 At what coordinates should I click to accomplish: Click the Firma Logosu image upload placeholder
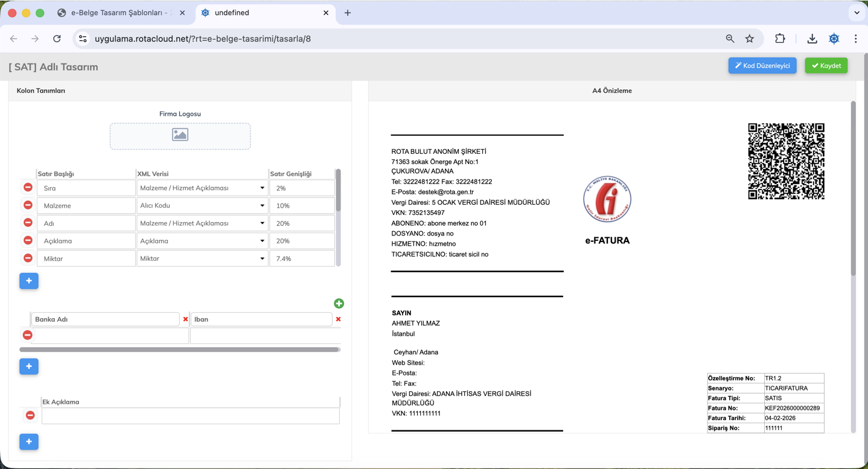tap(180, 136)
